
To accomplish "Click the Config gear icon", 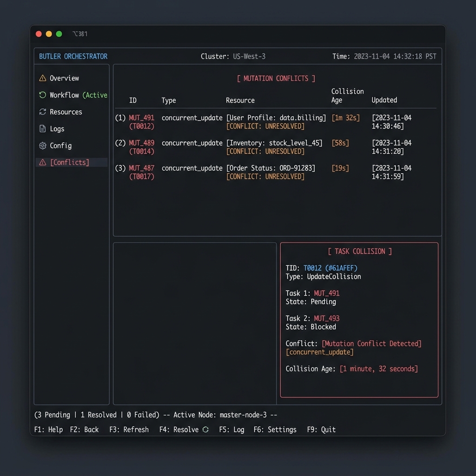I will (43, 145).
